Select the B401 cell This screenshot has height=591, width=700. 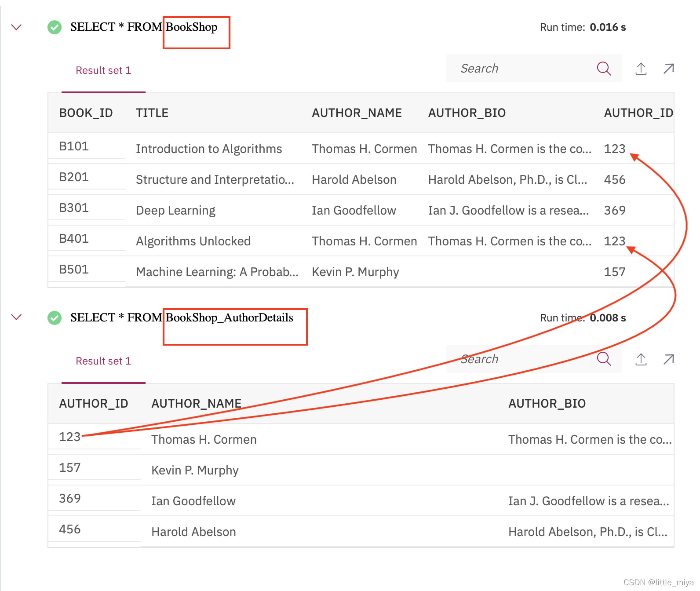coord(74,238)
